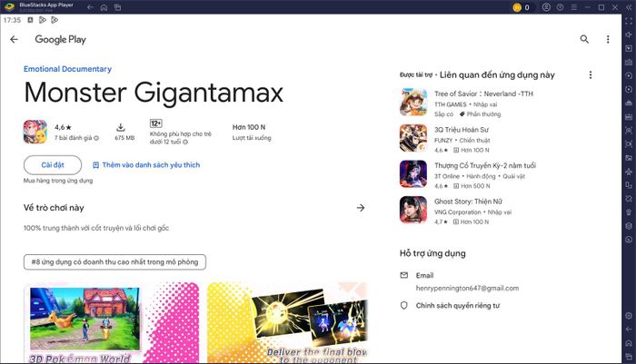Click the BlueStacks title bar home icon
This screenshot has height=364, width=636.
coord(104,7)
